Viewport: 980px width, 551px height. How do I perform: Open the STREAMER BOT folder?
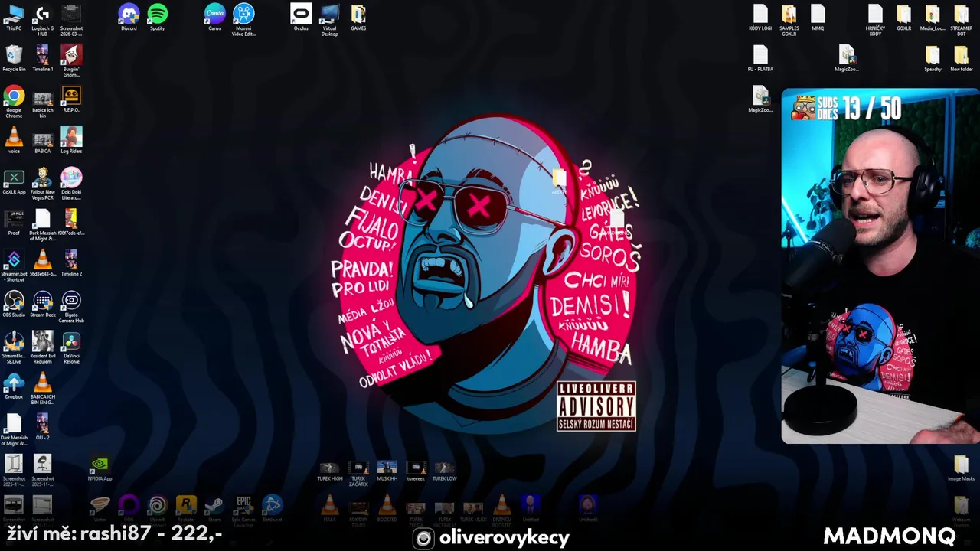[962, 20]
